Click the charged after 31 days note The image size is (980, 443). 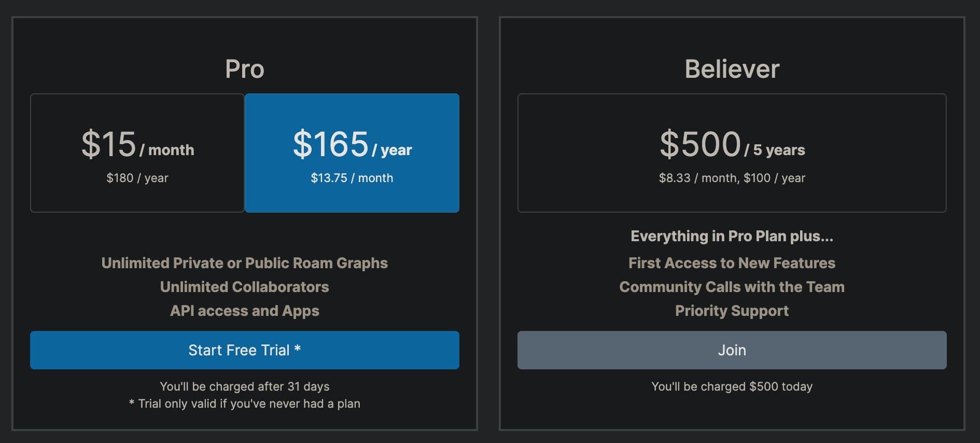pyautogui.click(x=244, y=386)
